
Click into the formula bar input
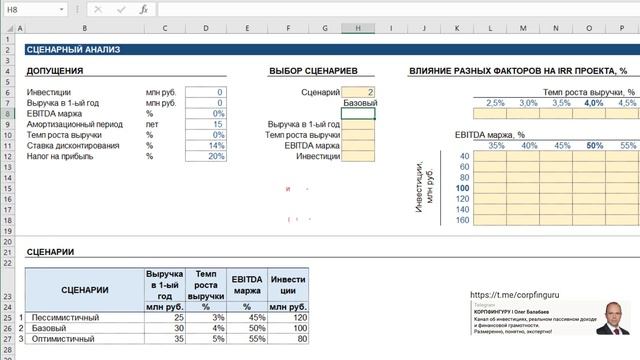(x=398, y=9)
